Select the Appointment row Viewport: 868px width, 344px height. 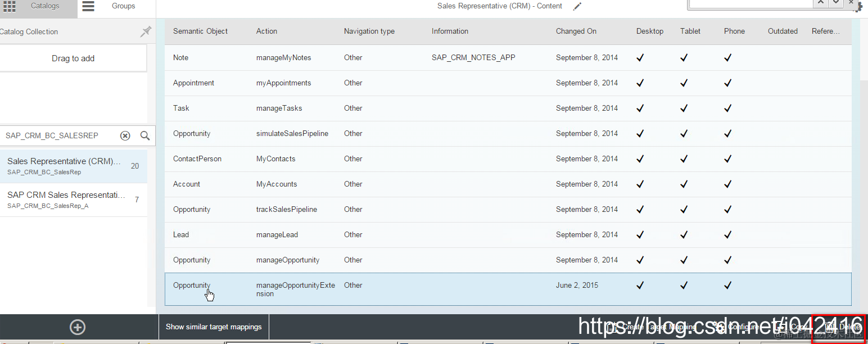(x=508, y=83)
